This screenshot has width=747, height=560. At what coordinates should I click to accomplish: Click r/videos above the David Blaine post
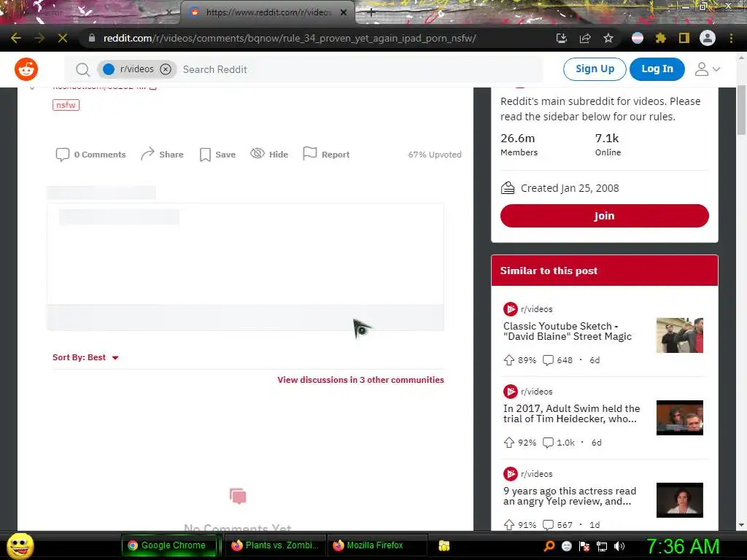(536, 309)
